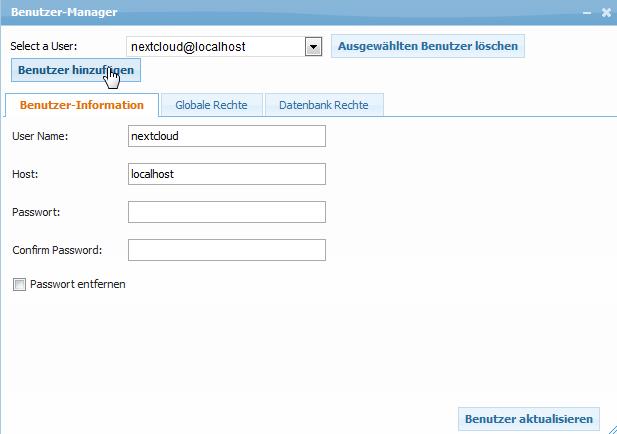Click the nextcloud@localhost user combo box
The width and height of the screenshot is (617, 434).
[224, 47]
